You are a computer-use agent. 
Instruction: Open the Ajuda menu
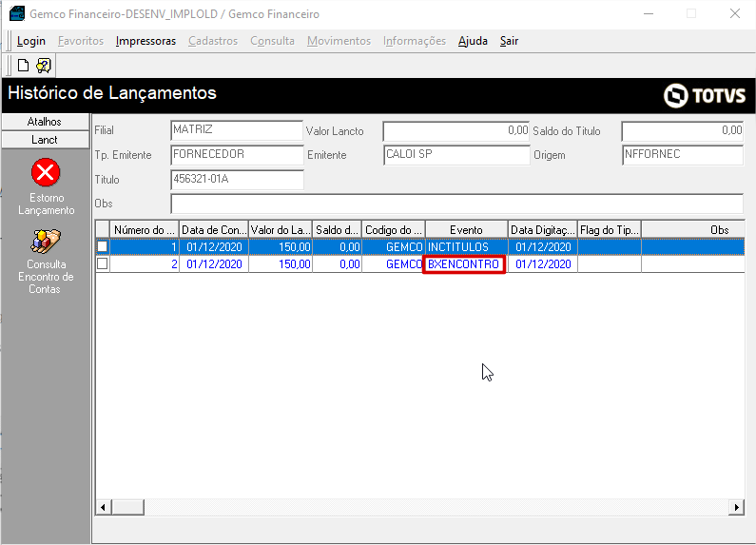(x=473, y=41)
